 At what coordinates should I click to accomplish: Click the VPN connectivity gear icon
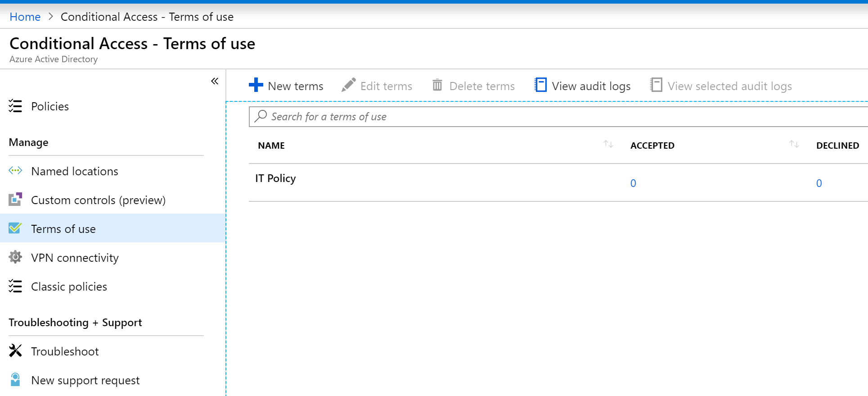(x=15, y=257)
